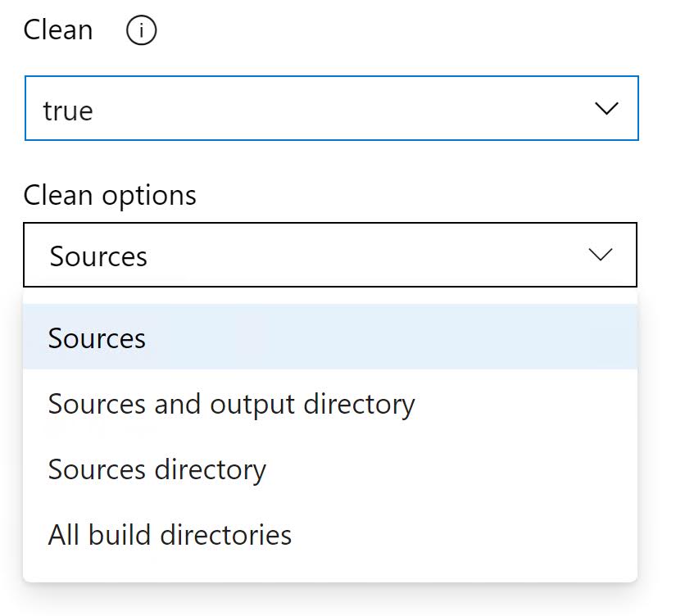685x616 pixels.
Task: Select the highlighted Sources option in the list
Action: tap(97, 338)
